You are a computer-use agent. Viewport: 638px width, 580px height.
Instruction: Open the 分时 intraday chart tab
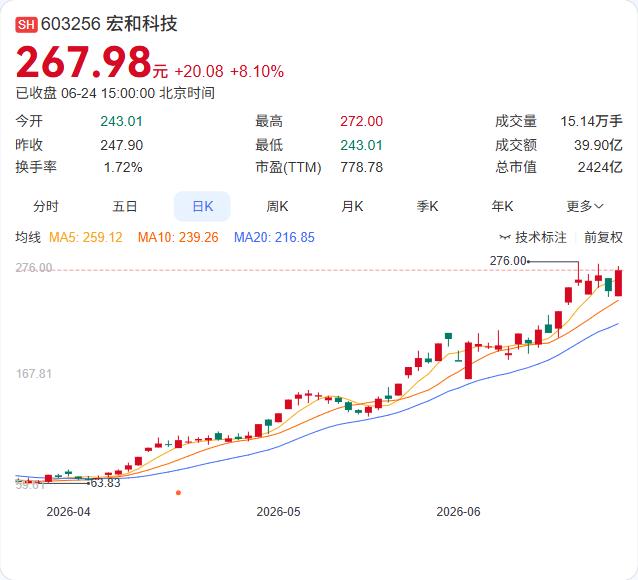(46, 206)
